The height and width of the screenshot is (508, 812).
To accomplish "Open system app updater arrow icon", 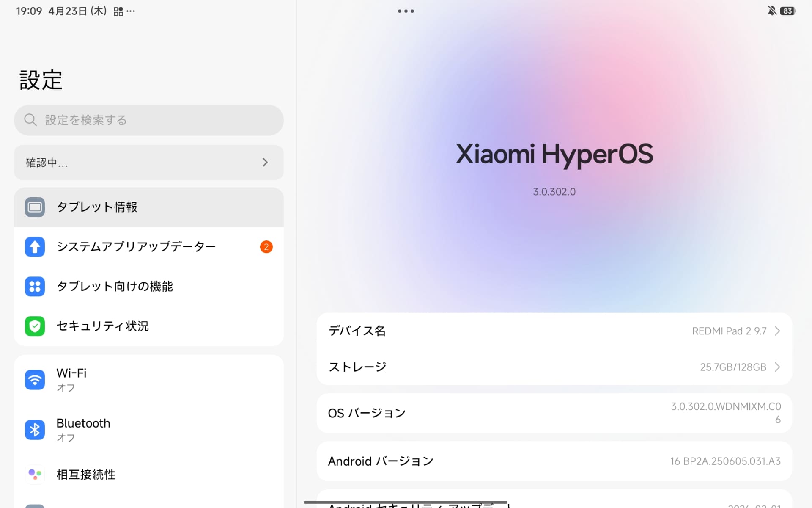I will click(35, 247).
